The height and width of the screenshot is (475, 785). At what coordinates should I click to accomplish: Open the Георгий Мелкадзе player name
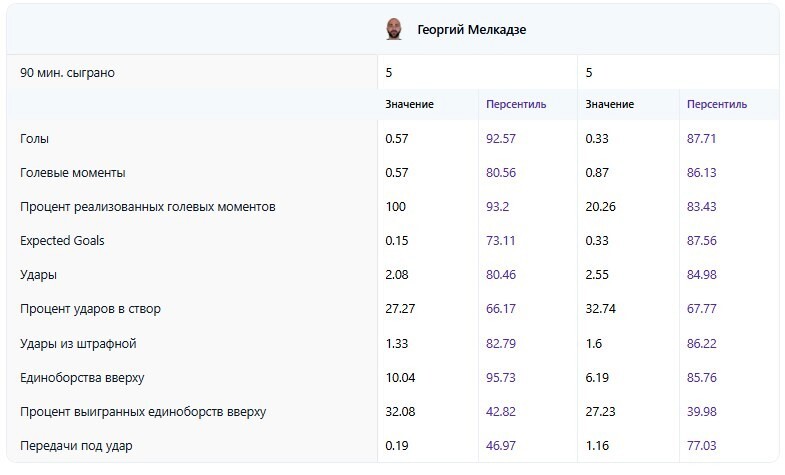[471, 30]
